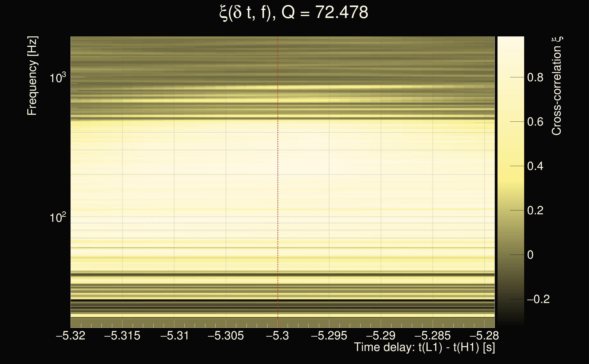Click the -5.31 x-axis tick label
Screen dimensions: 589x364
(174, 336)
